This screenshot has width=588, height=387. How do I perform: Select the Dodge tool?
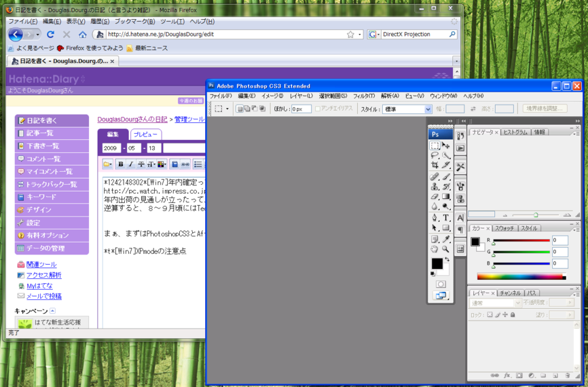coord(446,206)
